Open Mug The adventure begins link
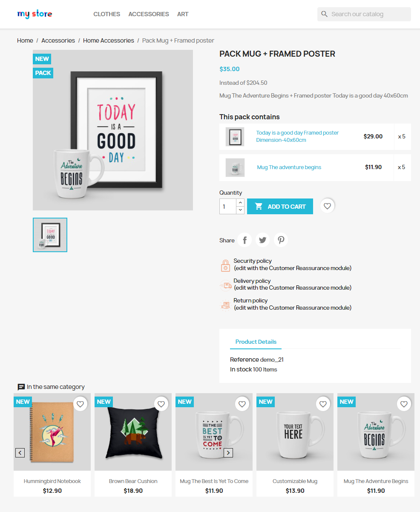Image resolution: width=420 pixels, height=512 pixels. (289, 167)
